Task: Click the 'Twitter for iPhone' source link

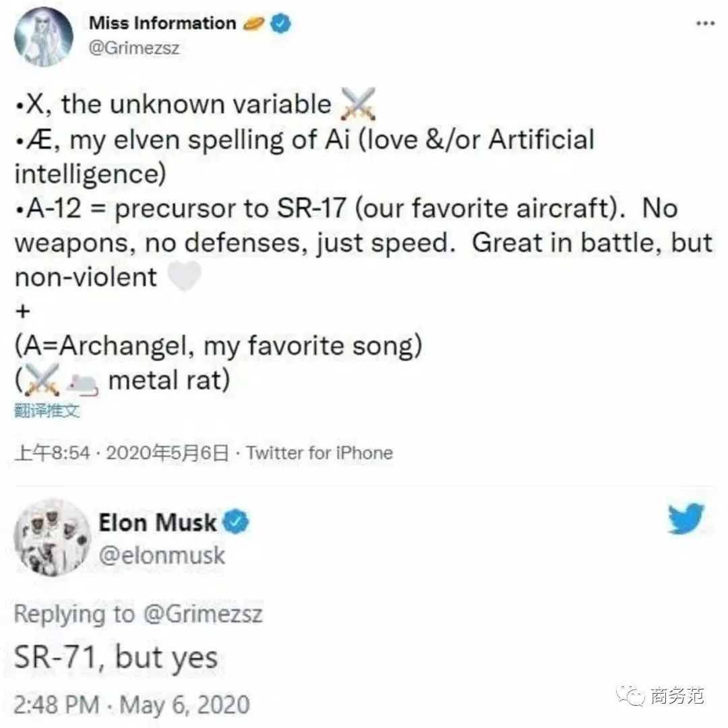Action: pos(319,453)
